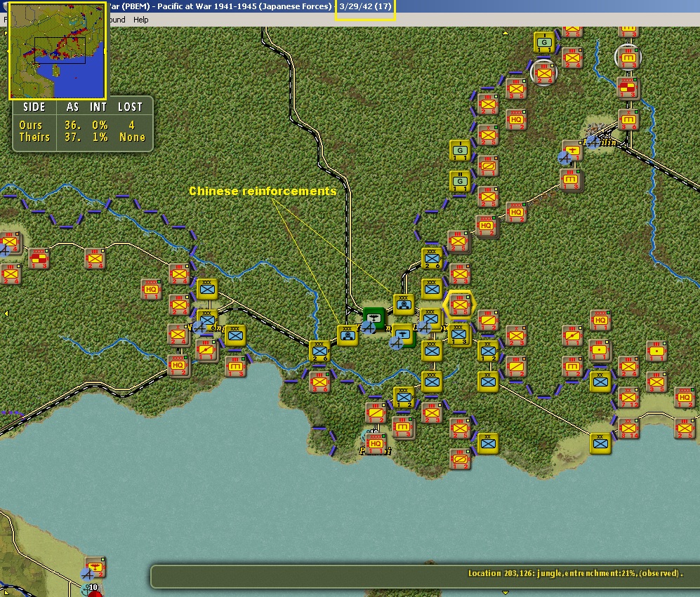Image resolution: width=700 pixels, height=597 pixels.
Task: Select the northeastern XXXX checkered 1-3 counter
Action: (628, 88)
